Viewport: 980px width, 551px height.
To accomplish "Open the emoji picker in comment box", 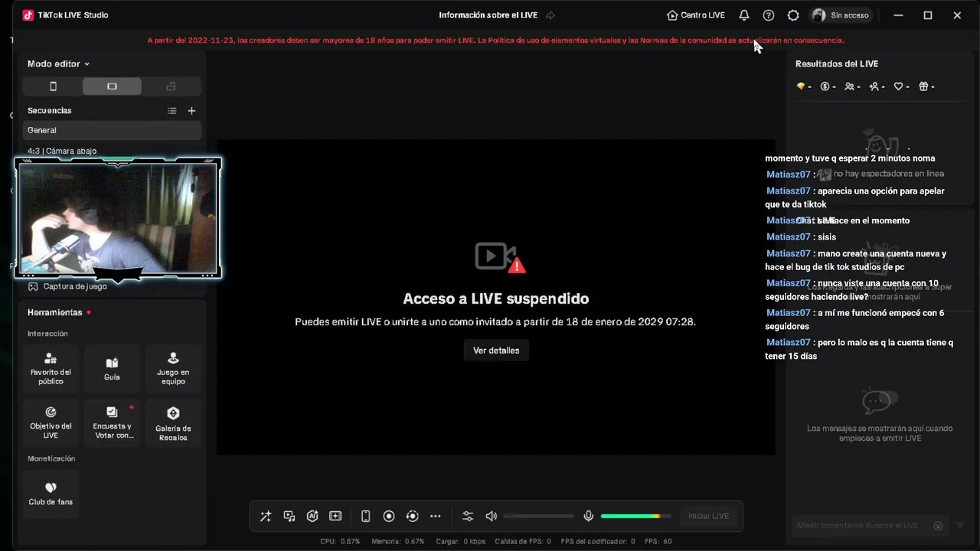I will 938,526.
